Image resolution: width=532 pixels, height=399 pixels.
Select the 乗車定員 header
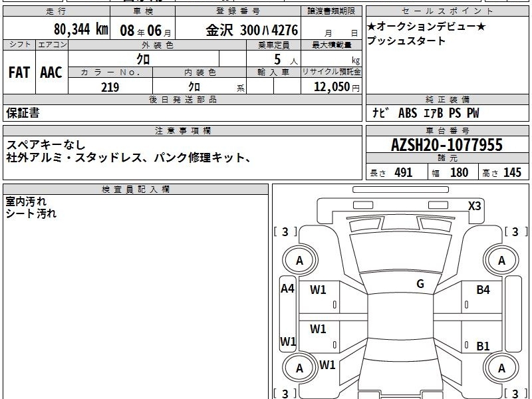273,45
